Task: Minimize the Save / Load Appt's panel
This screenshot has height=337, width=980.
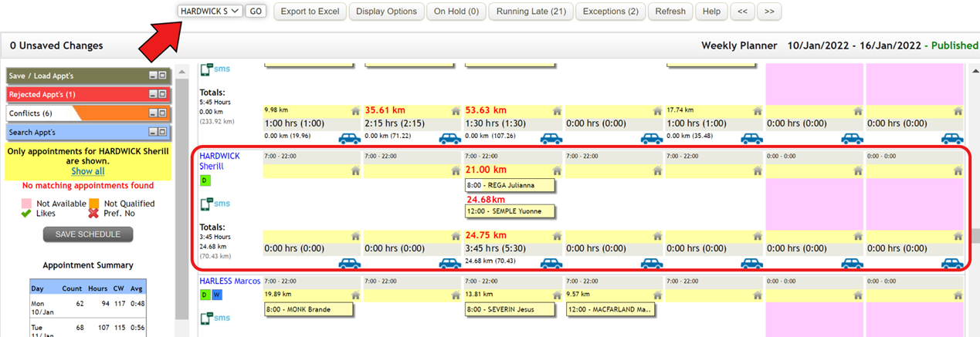Action: [x=153, y=75]
